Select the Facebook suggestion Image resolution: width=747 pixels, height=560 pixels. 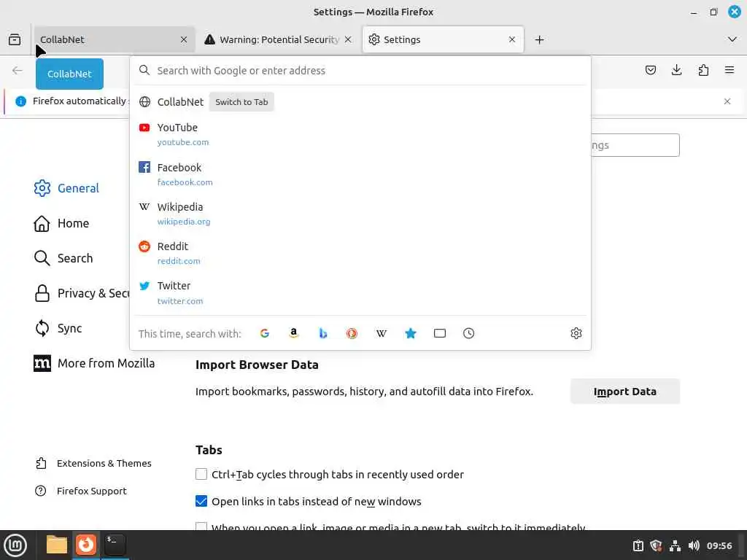point(360,174)
